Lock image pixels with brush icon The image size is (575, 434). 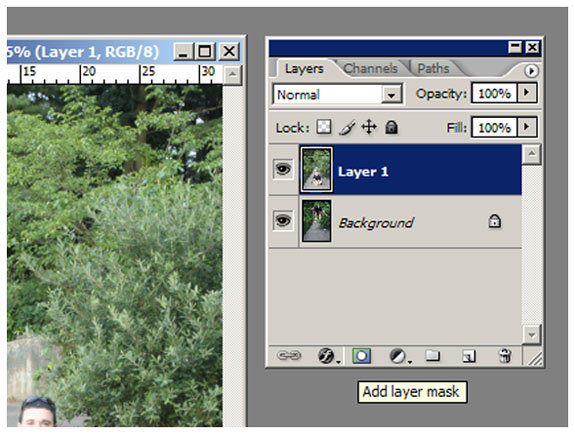coord(347,128)
